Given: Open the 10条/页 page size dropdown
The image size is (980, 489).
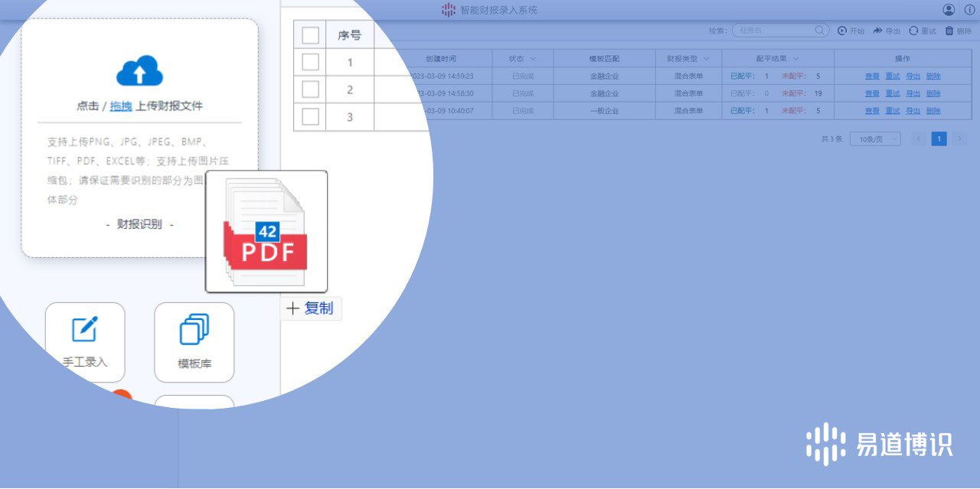Looking at the screenshot, I should coord(875,139).
